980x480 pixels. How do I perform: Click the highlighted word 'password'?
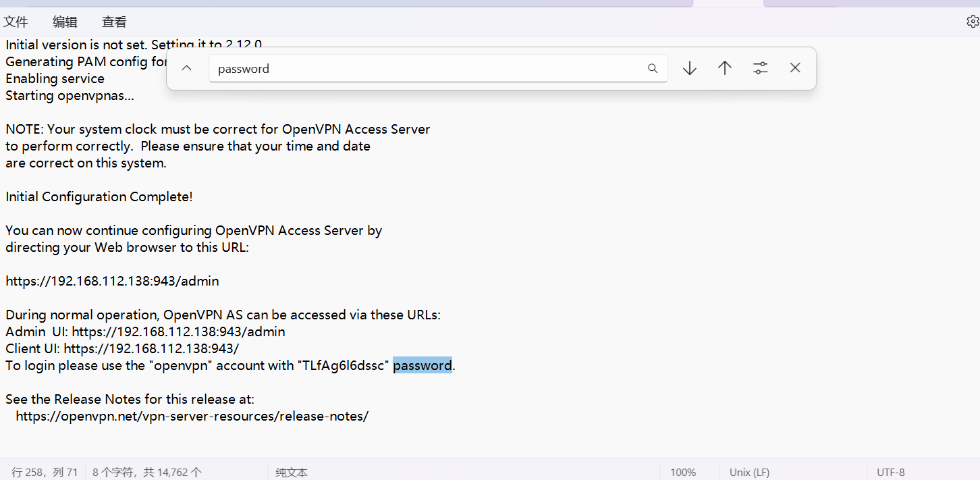tap(423, 365)
